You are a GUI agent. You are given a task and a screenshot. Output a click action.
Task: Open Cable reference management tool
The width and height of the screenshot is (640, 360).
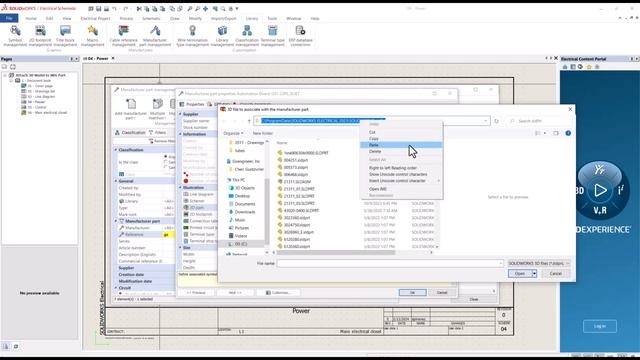click(123, 36)
